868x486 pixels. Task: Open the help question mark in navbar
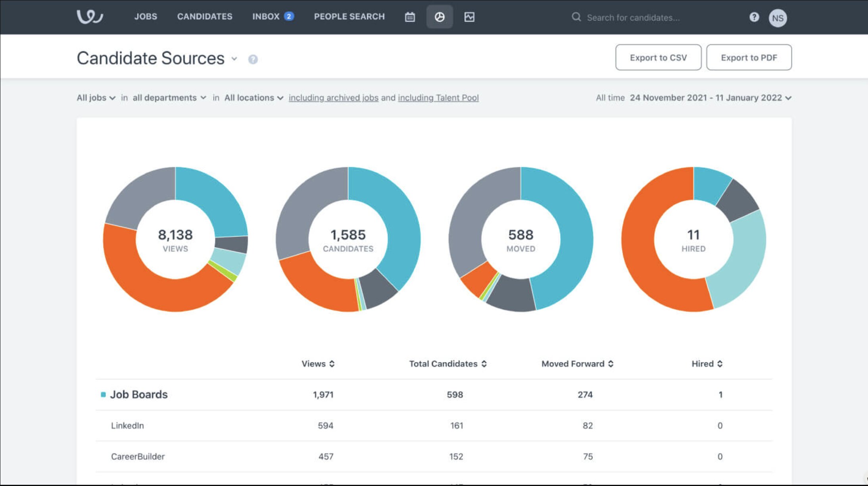(754, 17)
